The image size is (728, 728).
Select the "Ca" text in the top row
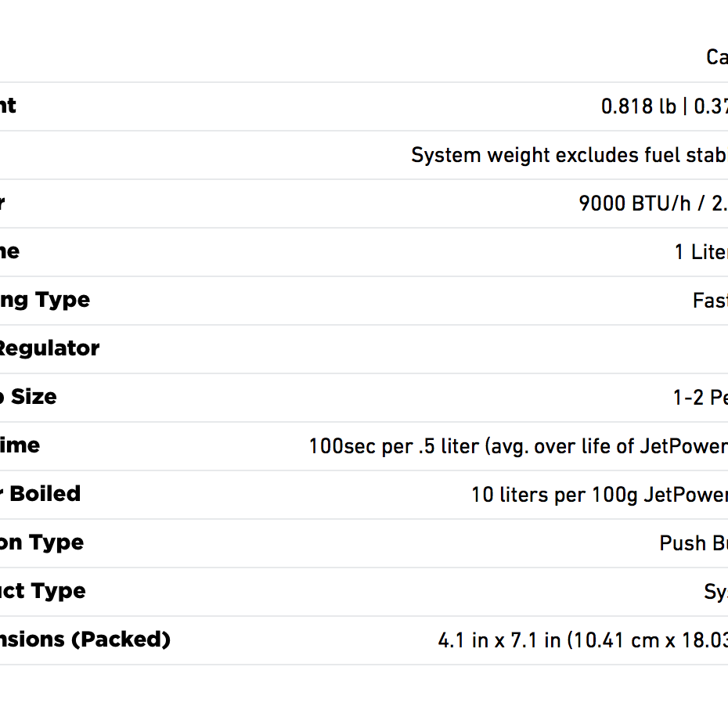point(716,58)
